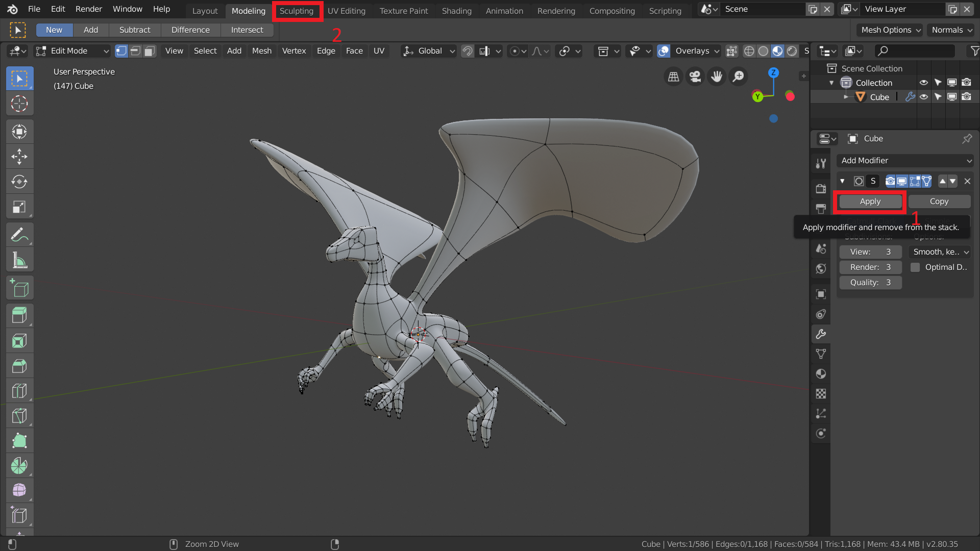Open the Object Data properties tab
Screen dimensions: 980x551
(x=821, y=354)
